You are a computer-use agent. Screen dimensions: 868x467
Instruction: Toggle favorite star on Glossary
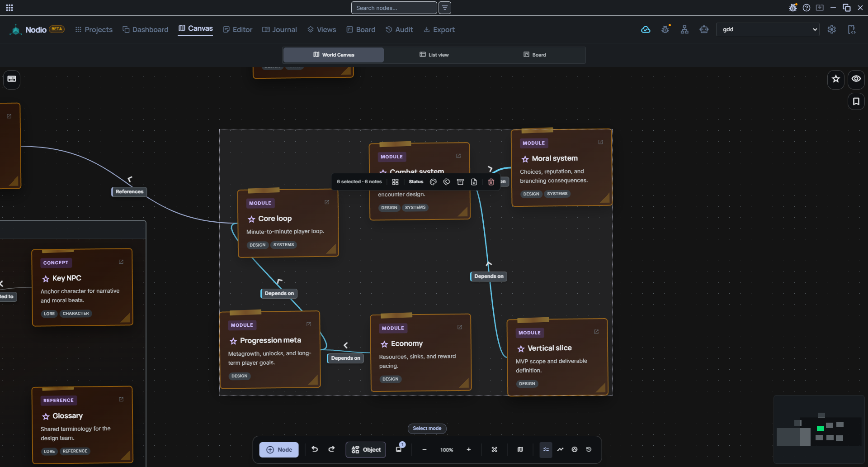coord(46,416)
